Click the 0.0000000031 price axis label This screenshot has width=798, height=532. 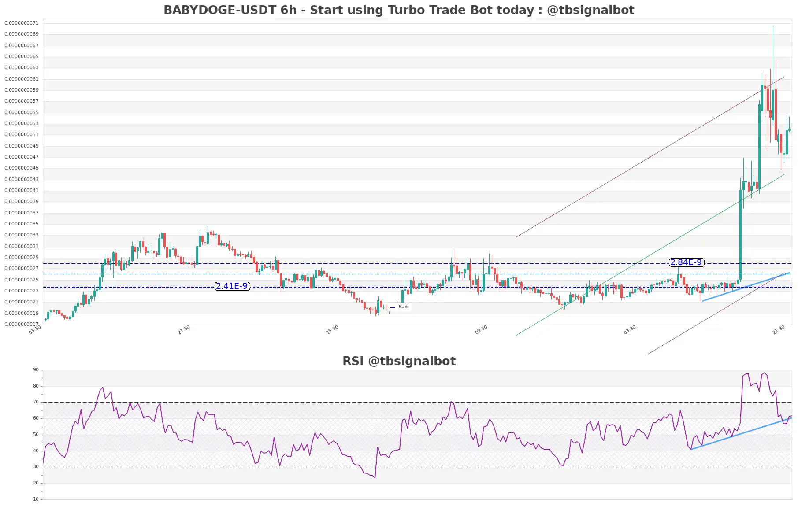(22, 246)
